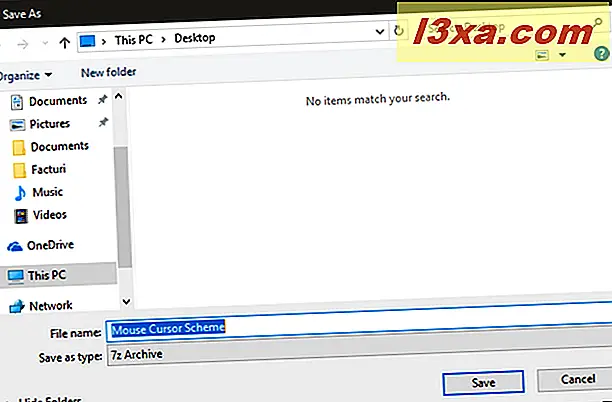612x402 pixels.
Task: Click the sidebar scroll up arrow
Action: pos(119,96)
